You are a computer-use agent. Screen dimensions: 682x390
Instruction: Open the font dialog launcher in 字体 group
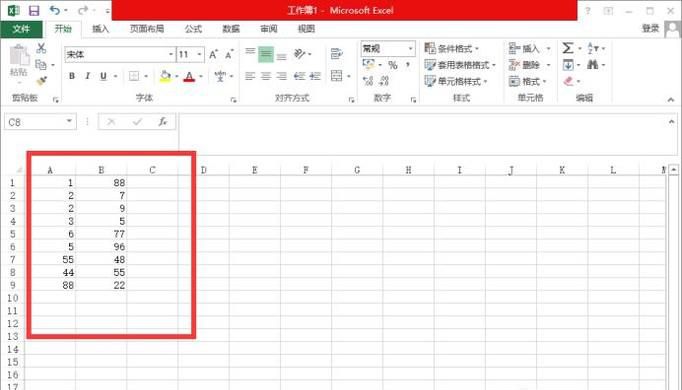pos(233,100)
